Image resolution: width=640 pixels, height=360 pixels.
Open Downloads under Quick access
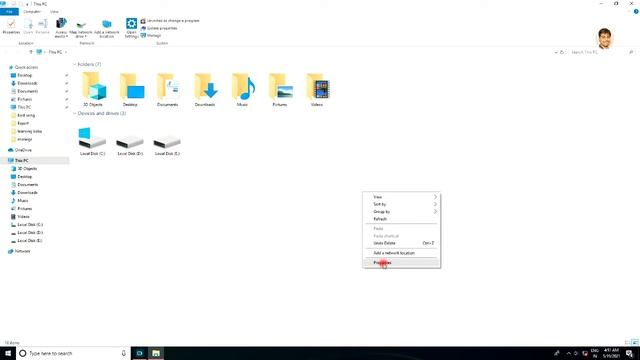(x=27, y=83)
